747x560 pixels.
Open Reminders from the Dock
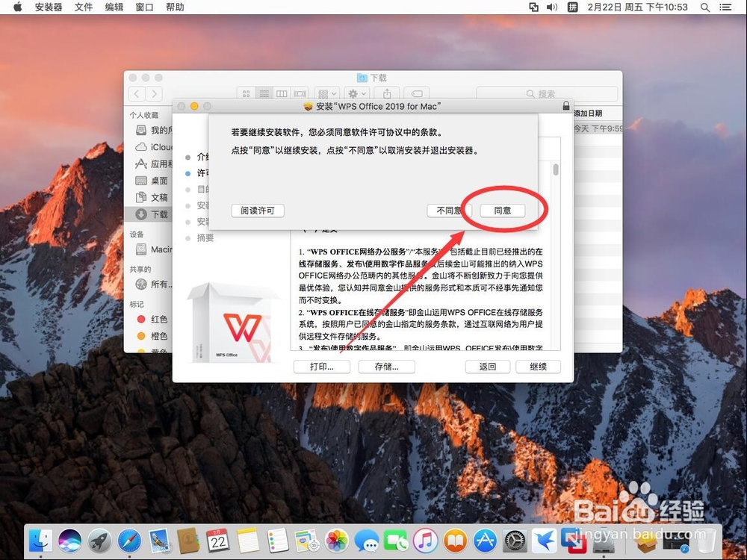pos(278,541)
